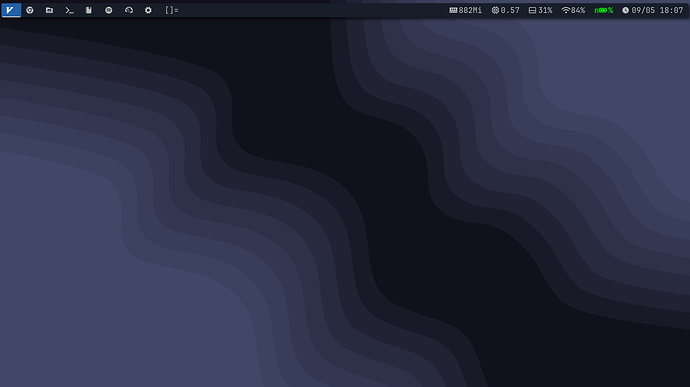Open network menu from the Wi-Fi icon

(565, 10)
